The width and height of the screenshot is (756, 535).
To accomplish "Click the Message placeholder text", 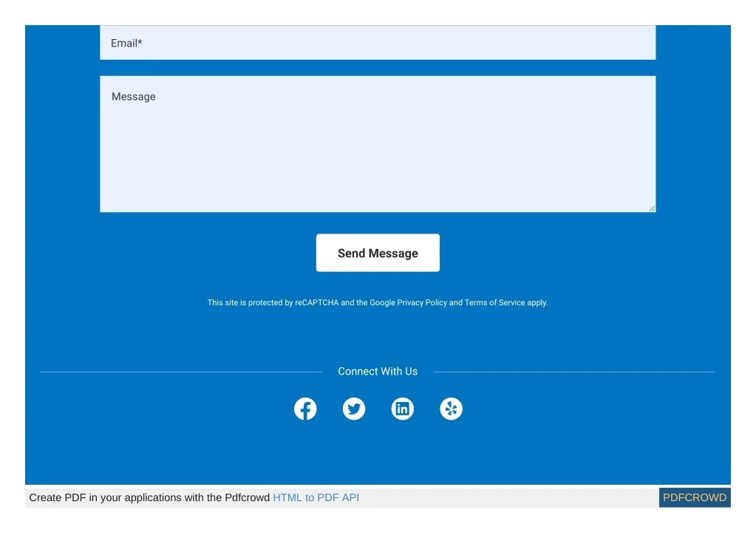I will coord(134,97).
